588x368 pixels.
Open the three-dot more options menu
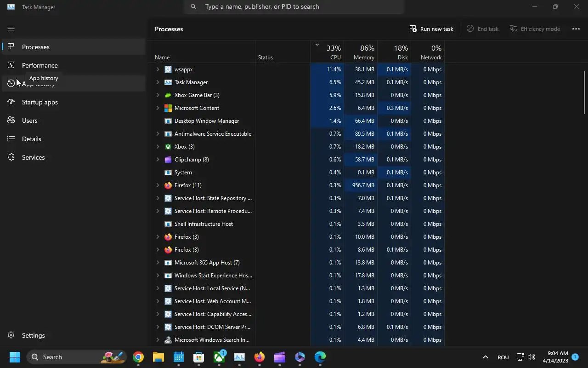point(576,29)
